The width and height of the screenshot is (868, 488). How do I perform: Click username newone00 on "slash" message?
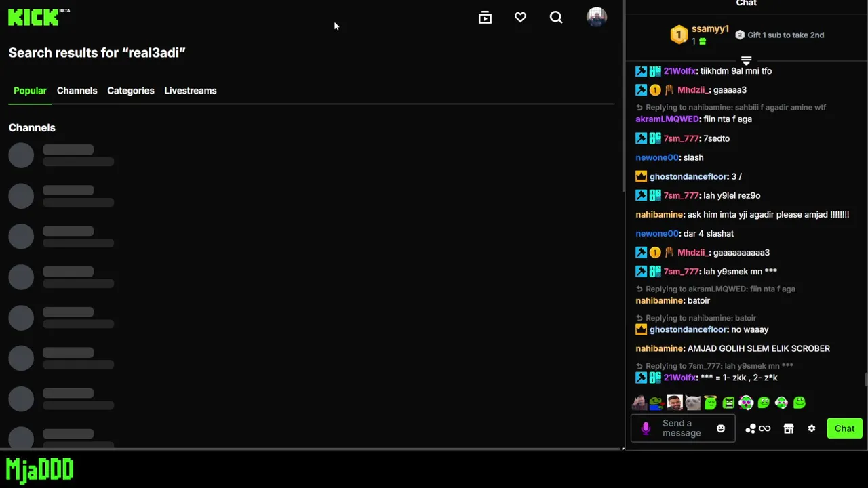(657, 157)
